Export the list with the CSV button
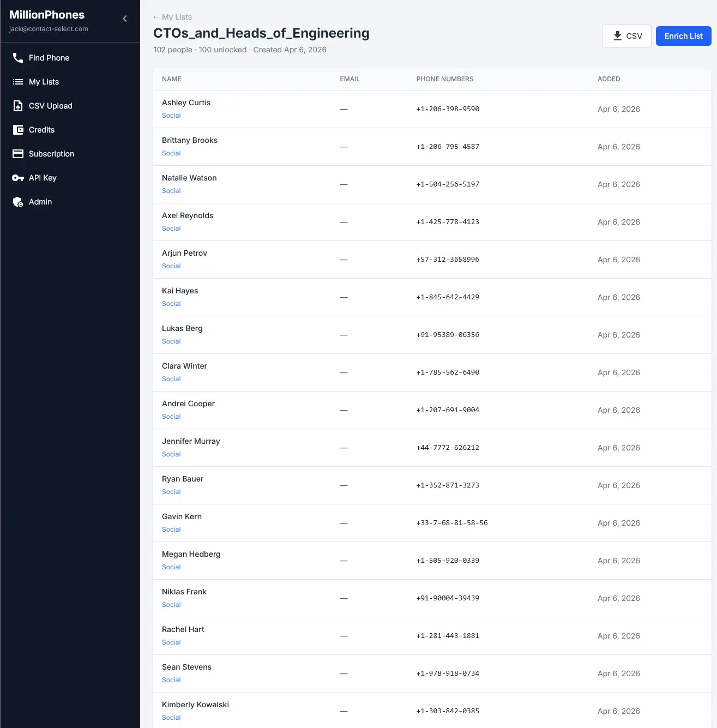 626,36
